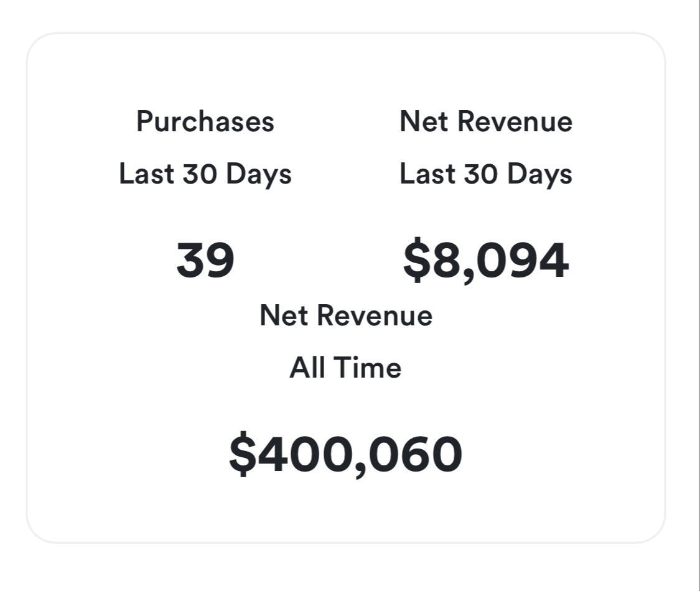Click the word Net in the top-right heading
The image size is (700, 591).
(424, 121)
